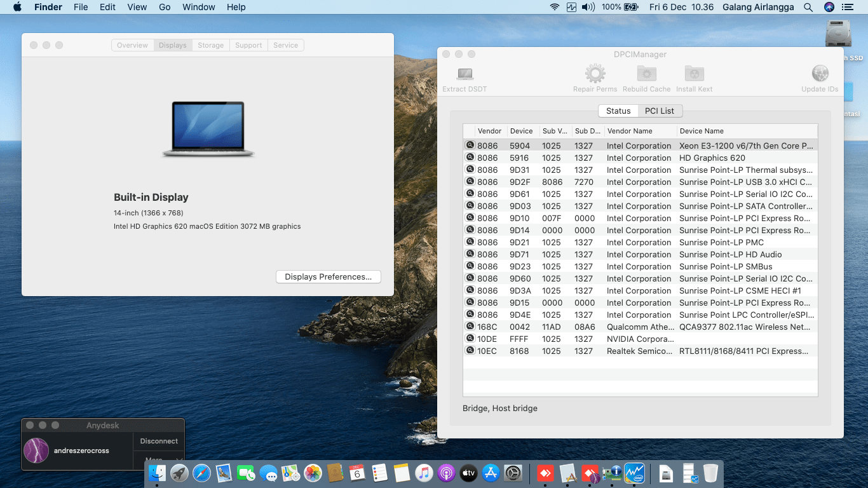This screenshot has width=868, height=488.
Task: Click the 'Bridge, Host bridge' status text
Action: pyautogui.click(x=500, y=409)
